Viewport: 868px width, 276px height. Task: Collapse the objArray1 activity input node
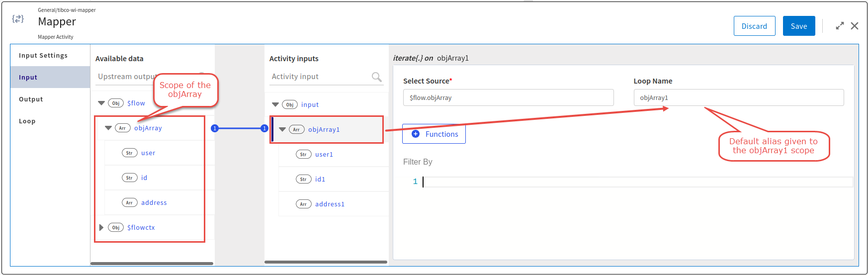click(282, 129)
